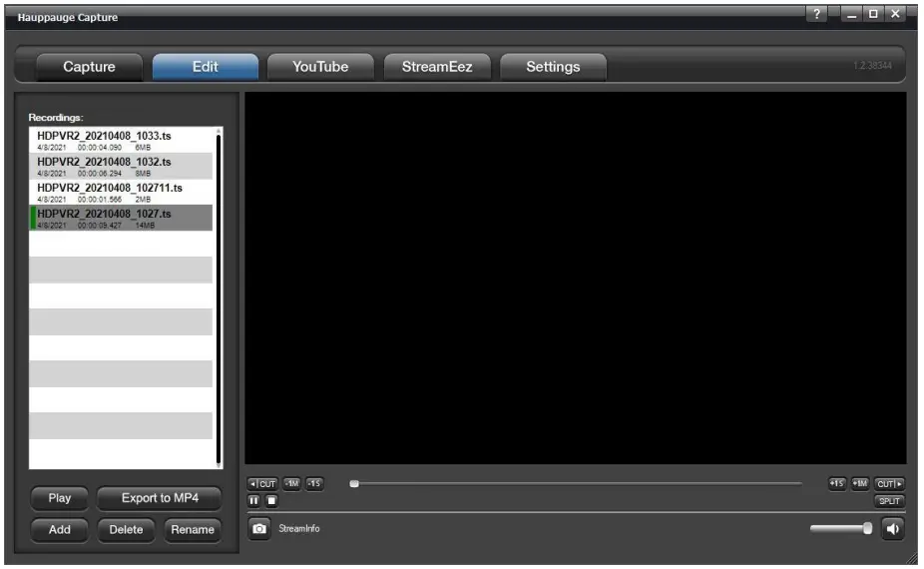Select recording HDPVR2_20210408_102711.ts
The image size is (924, 569).
[x=121, y=193]
